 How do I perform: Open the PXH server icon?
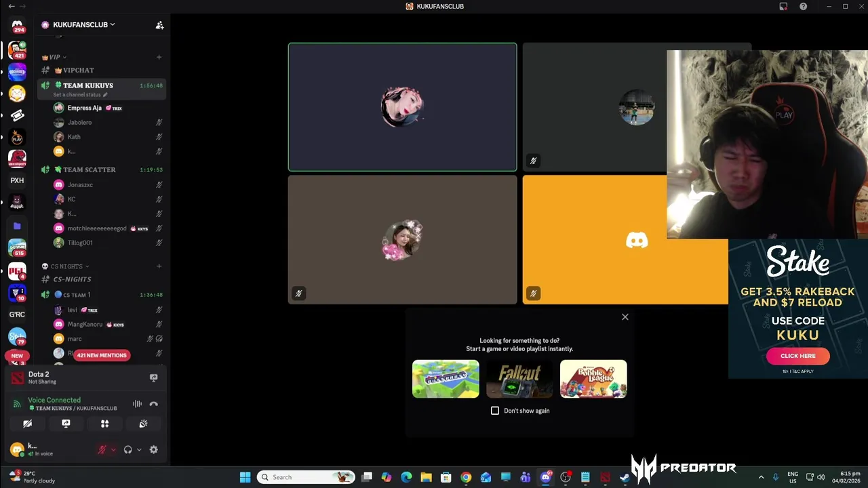point(17,180)
